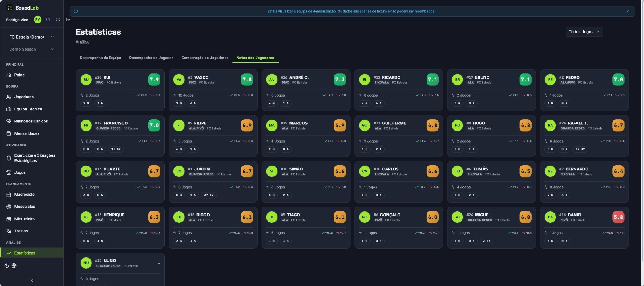Click the João M. player name
644x286 pixels.
pos(203,169)
